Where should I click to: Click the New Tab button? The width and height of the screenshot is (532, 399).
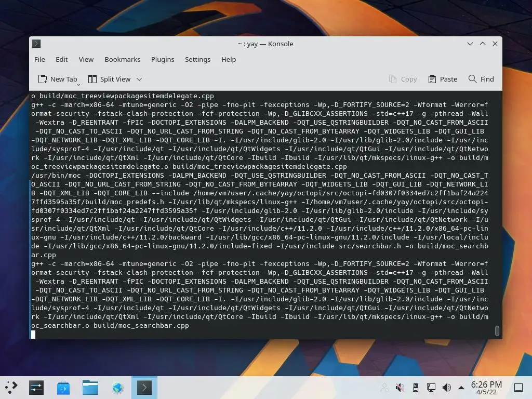tap(58, 79)
